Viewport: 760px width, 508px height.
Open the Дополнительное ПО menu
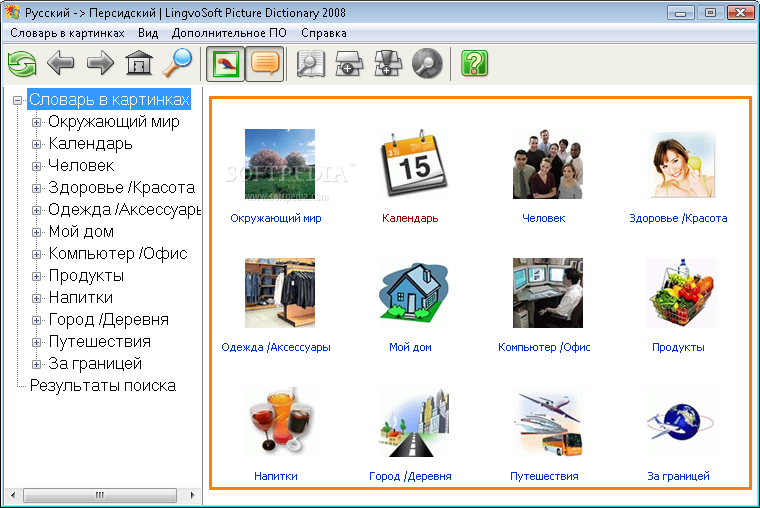coord(229,33)
